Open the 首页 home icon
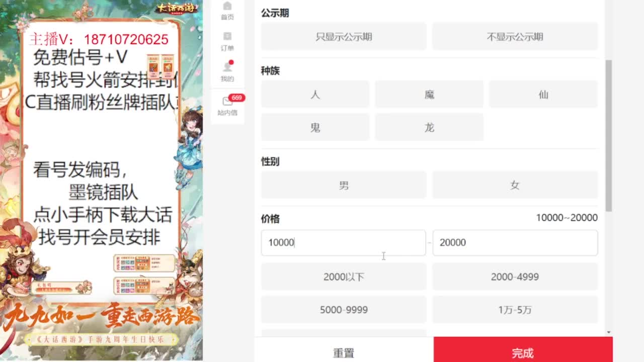644x362 pixels. (227, 10)
